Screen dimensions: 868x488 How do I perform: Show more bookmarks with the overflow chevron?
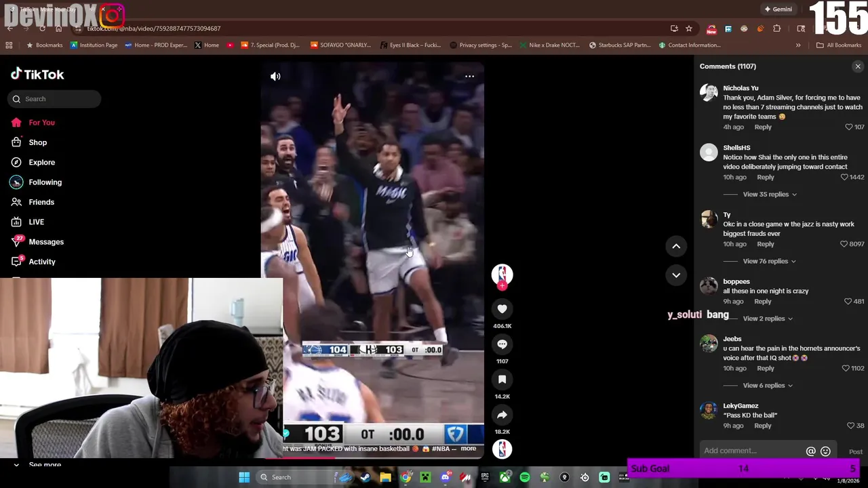pyautogui.click(x=798, y=45)
